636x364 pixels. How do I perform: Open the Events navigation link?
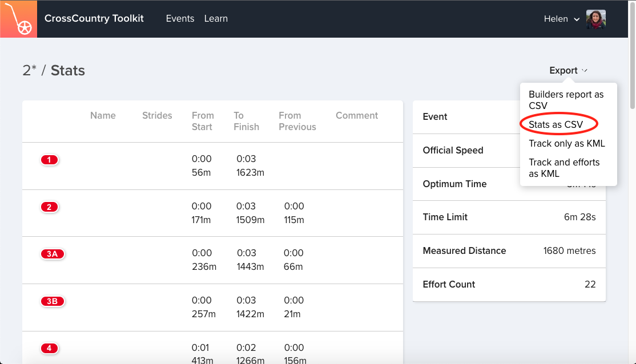click(x=180, y=19)
